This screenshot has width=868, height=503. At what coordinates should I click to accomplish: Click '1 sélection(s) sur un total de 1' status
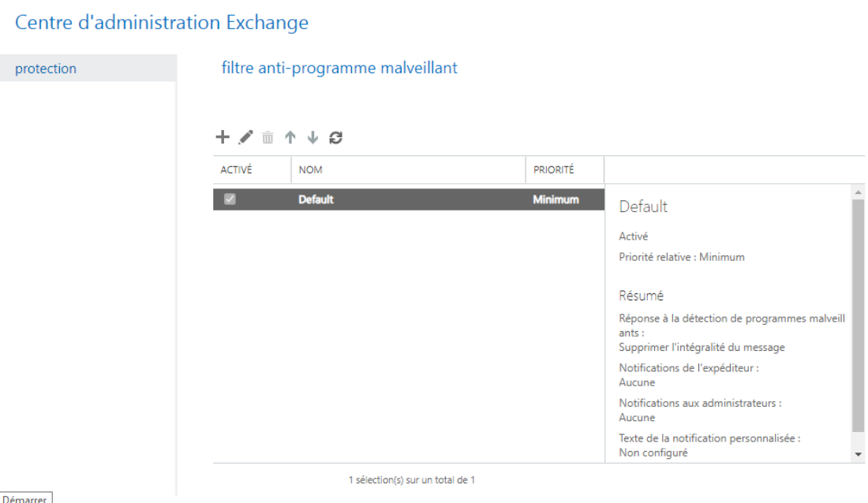click(x=411, y=480)
